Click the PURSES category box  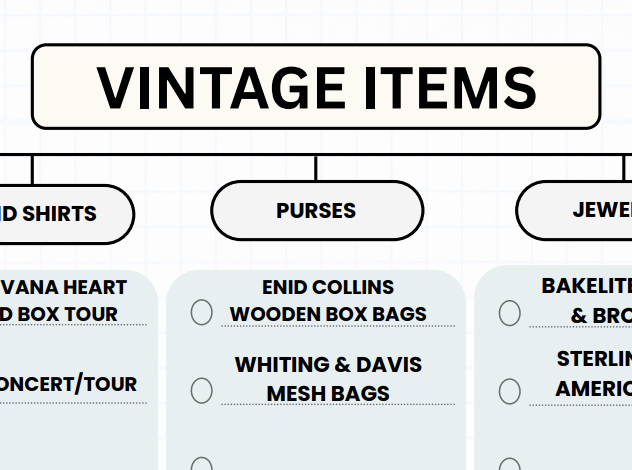pos(316,211)
